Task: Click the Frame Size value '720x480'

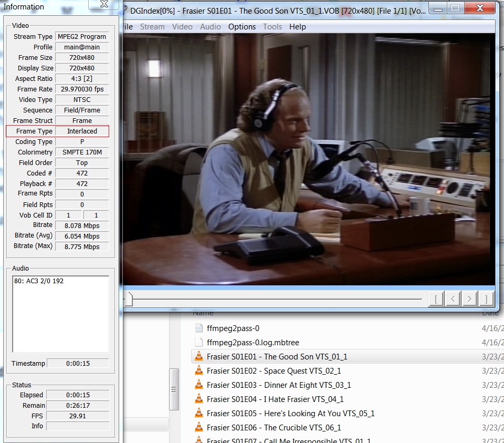Action: tap(82, 58)
